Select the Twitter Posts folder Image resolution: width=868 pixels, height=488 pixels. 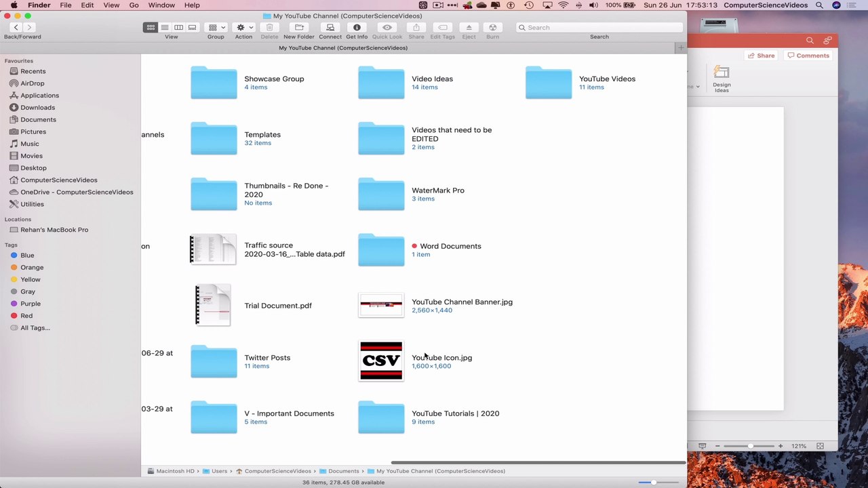tap(214, 361)
